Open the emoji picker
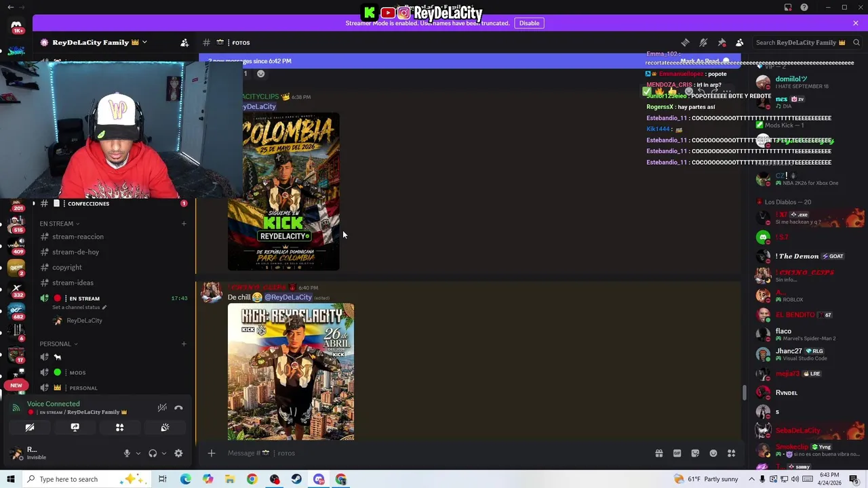 coord(713,453)
